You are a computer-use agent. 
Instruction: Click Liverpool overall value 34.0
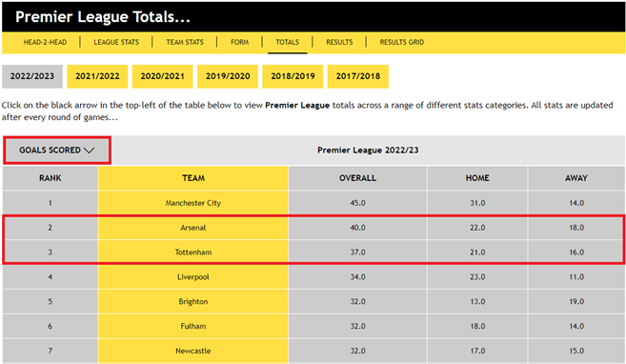click(357, 277)
